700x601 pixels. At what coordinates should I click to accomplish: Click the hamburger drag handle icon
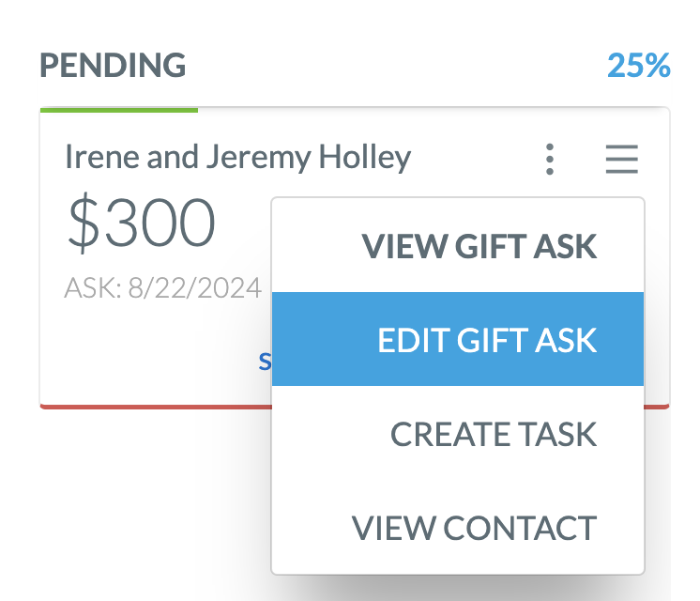[621, 160]
